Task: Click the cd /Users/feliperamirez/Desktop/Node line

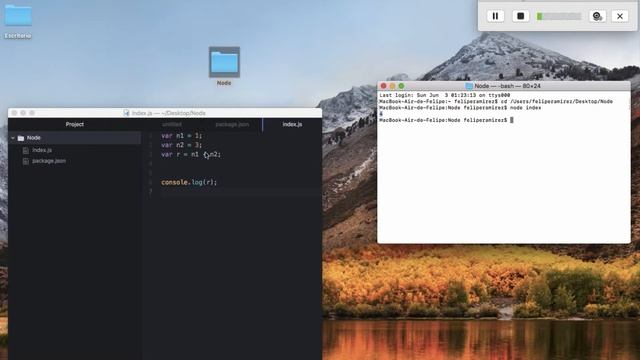Action: tap(496, 101)
